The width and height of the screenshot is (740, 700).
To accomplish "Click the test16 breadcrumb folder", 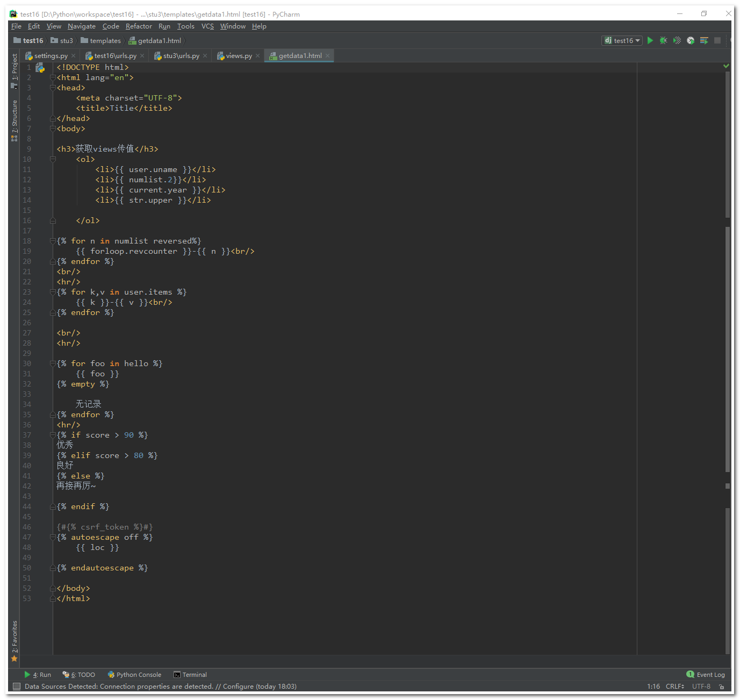I will (x=28, y=41).
